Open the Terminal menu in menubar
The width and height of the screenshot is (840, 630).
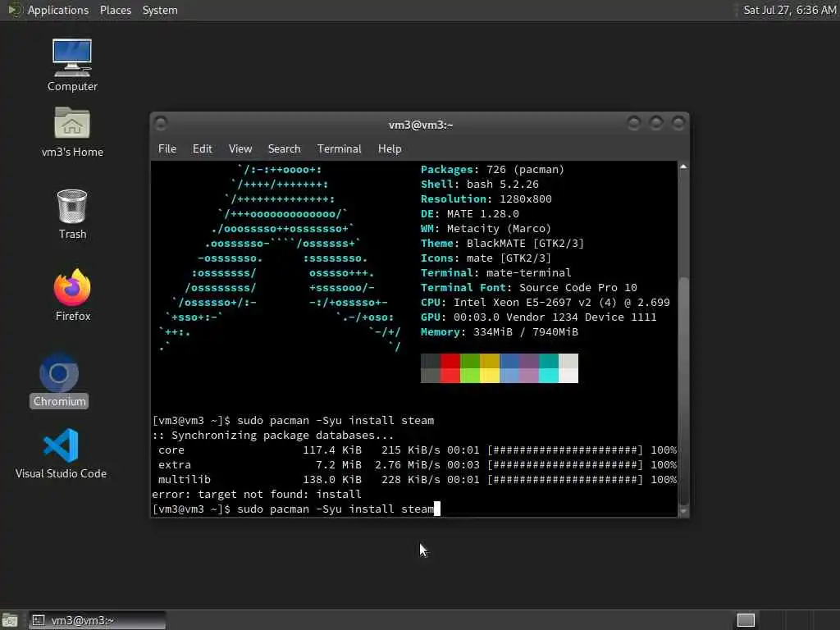click(x=339, y=149)
